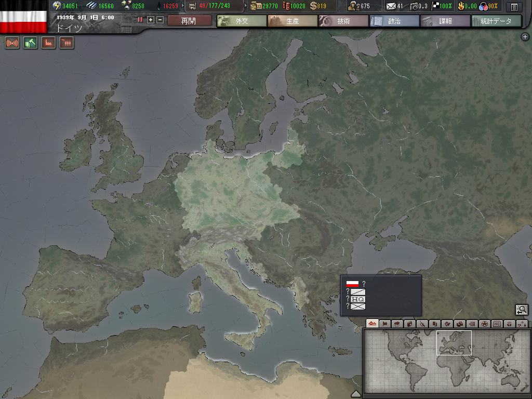Click the national unity colored-circles icon
Screen dimensions: 532x399
pos(483,6)
